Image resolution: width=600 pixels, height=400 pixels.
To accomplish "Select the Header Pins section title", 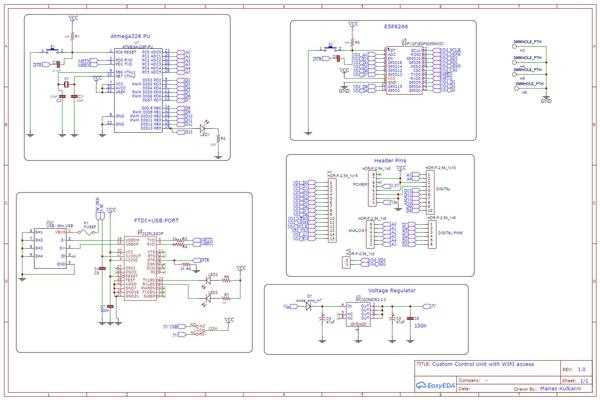I will pyautogui.click(x=390, y=161).
